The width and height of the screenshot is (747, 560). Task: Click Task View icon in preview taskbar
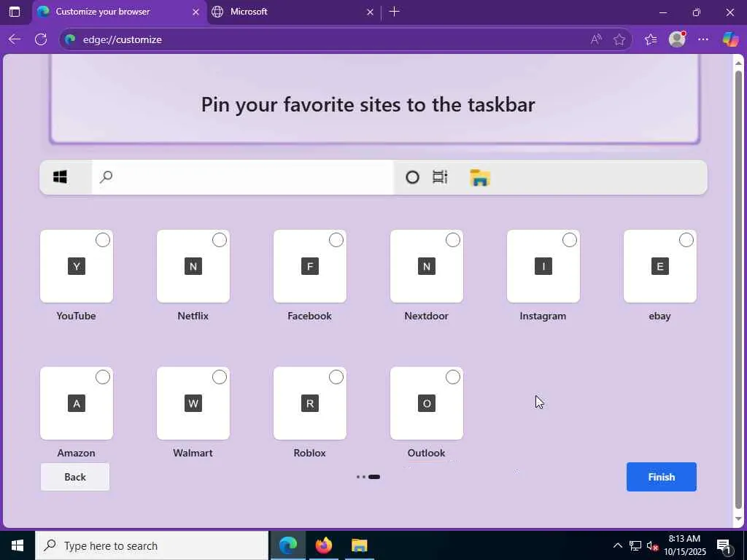click(x=440, y=177)
